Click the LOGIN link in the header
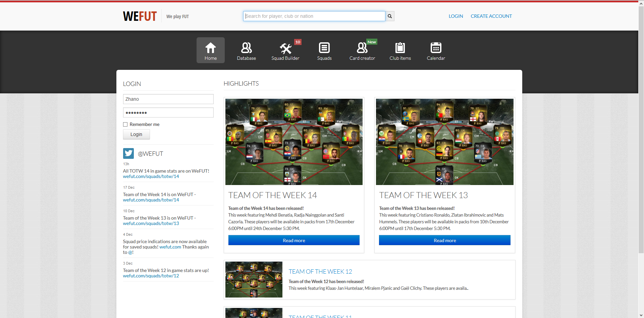This screenshot has width=644, height=318. tap(456, 16)
